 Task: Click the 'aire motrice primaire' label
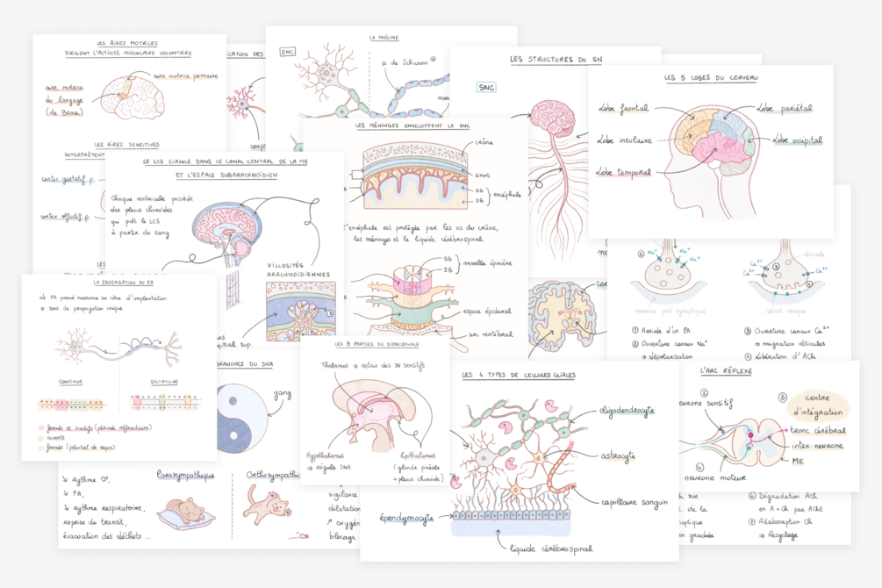[x=185, y=75]
